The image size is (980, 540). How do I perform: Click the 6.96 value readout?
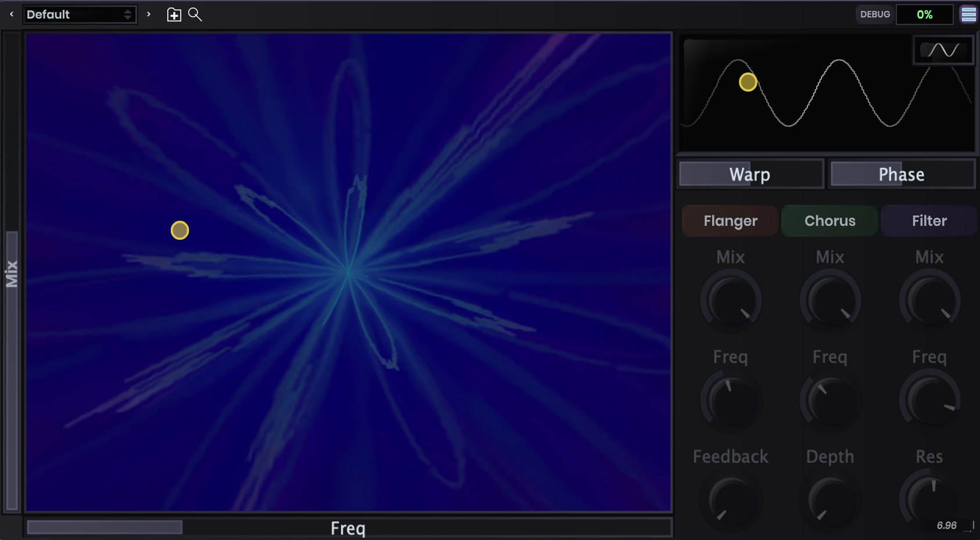[946, 525]
